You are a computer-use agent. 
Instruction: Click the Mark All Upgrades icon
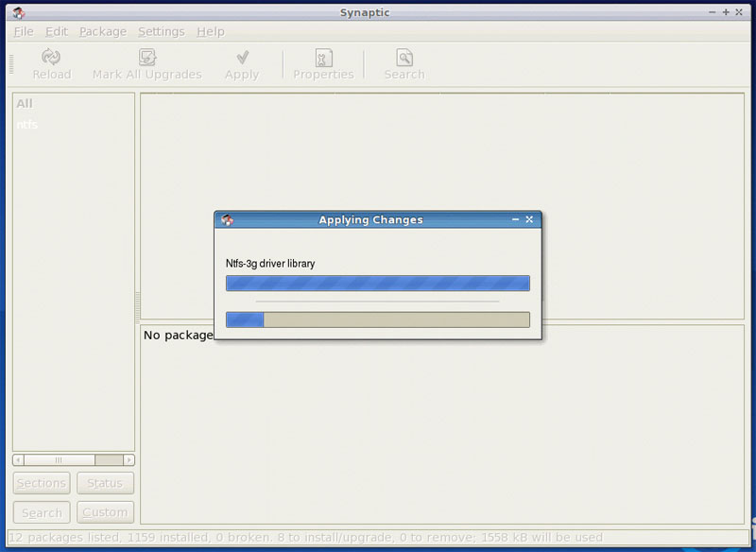[x=147, y=57]
